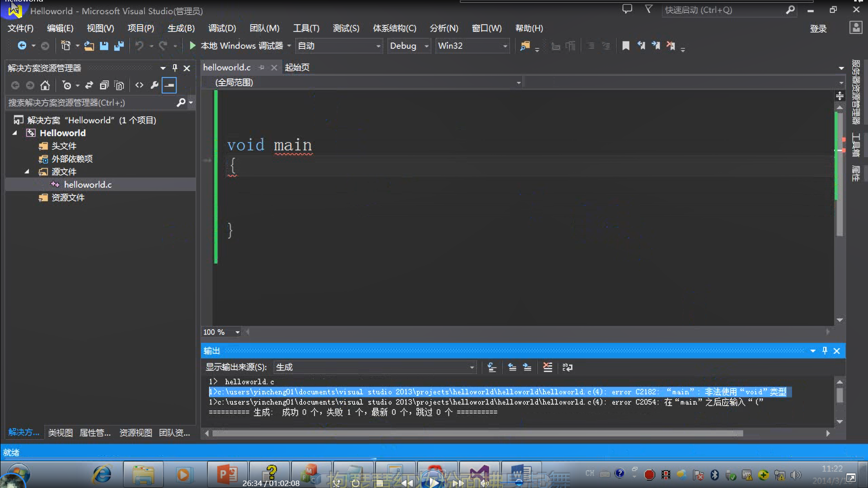This screenshot has width=868, height=488.
Task: Toggle Show All Files in Solution Explorer
Action: pos(119,85)
